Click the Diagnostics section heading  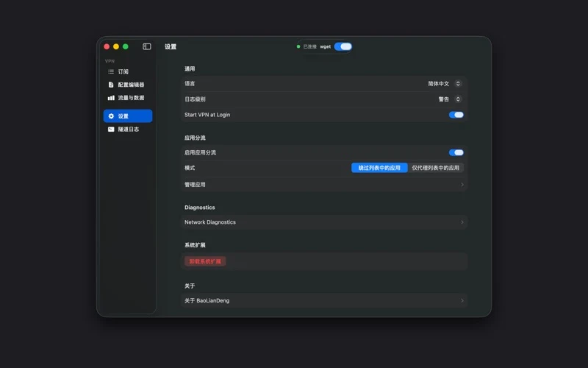199,208
